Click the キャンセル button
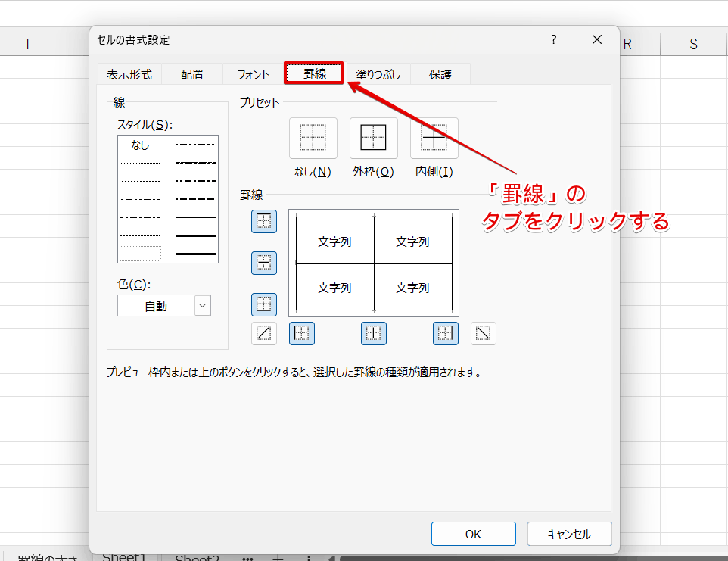The height and width of the screenshot is (561, 728). pos(569,534)
